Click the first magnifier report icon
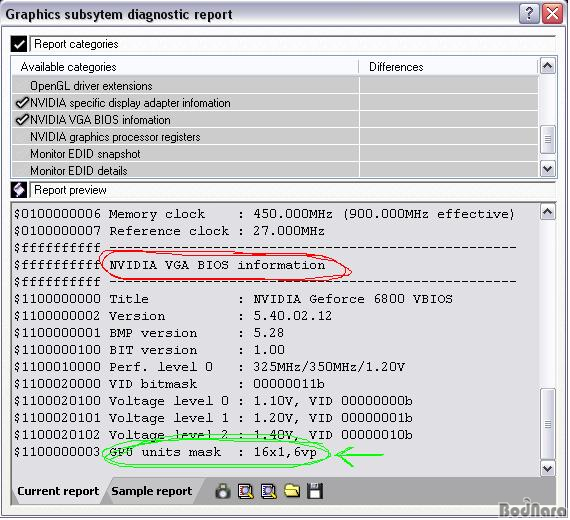This screenshot has width=570, height=520. (246, 491)
